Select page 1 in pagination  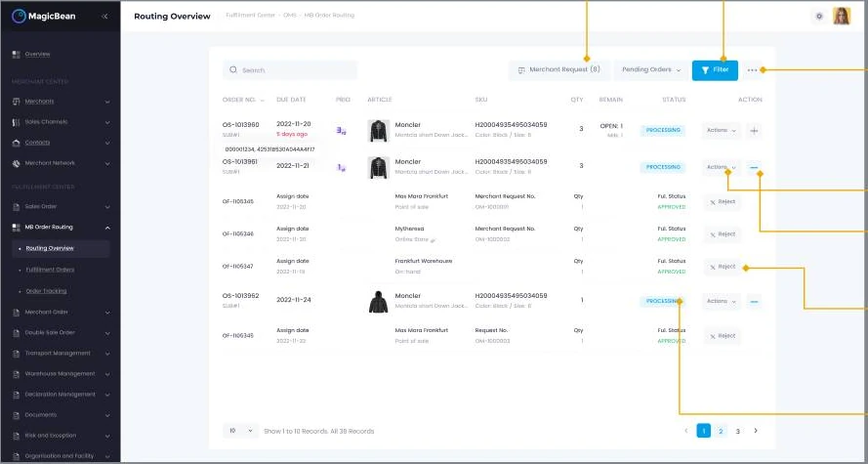point(704,431)
